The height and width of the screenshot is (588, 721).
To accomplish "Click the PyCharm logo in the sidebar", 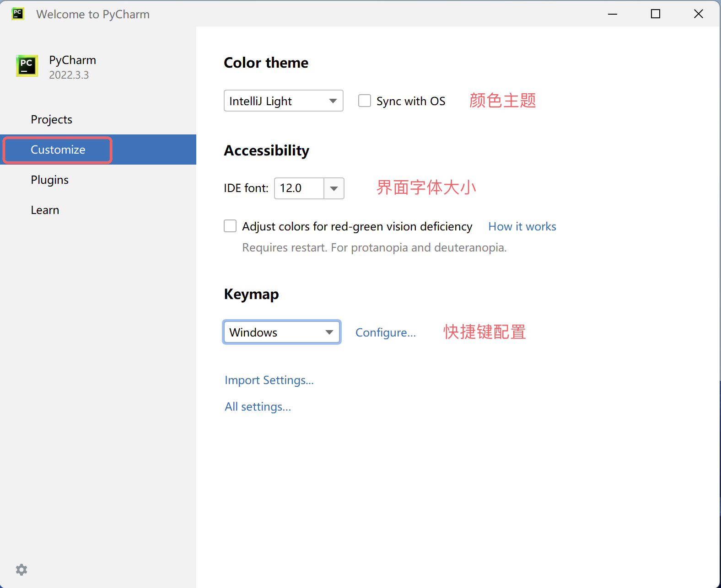I will click(27, 66).
